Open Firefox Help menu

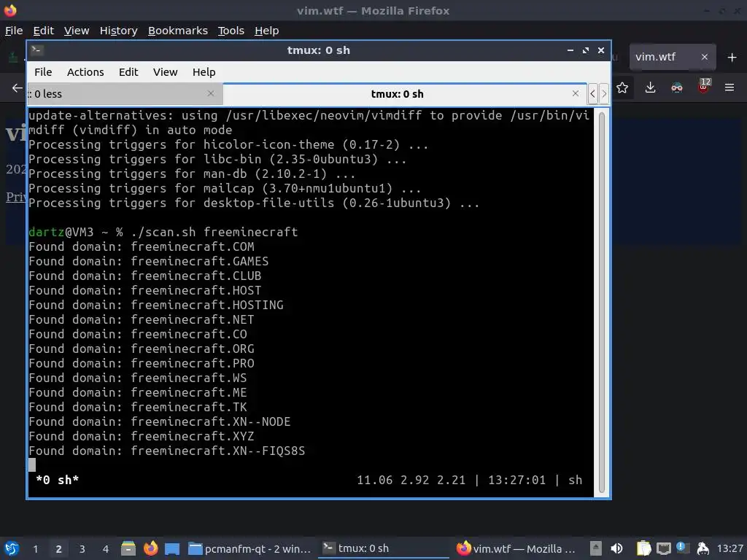pos(267,31)
